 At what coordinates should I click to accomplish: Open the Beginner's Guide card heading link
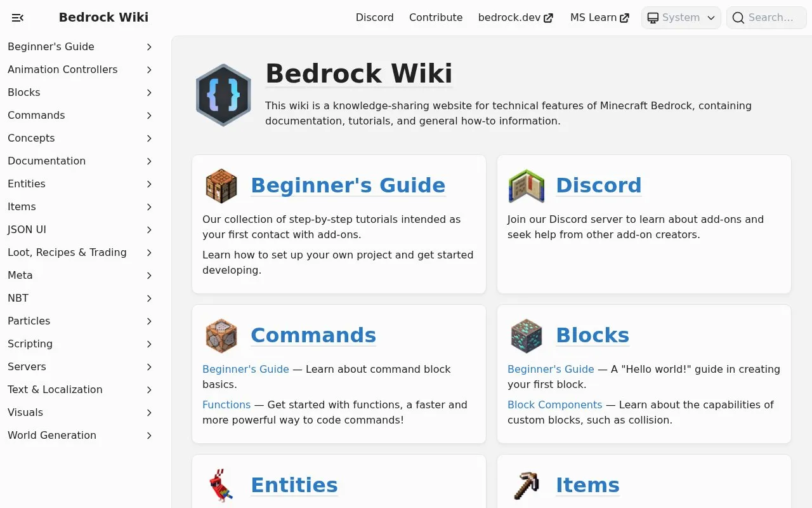point(348,185)
